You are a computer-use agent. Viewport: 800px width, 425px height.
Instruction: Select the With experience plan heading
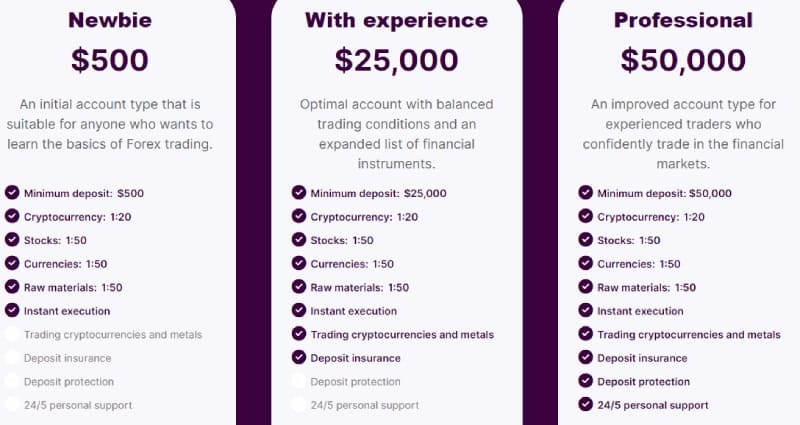(396, 20)
